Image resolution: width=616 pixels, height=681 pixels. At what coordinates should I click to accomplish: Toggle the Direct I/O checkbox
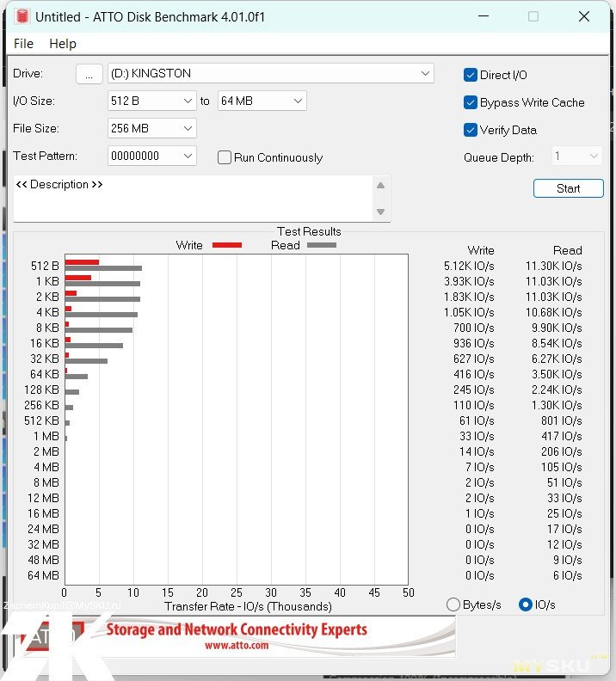tap(471, 75)
